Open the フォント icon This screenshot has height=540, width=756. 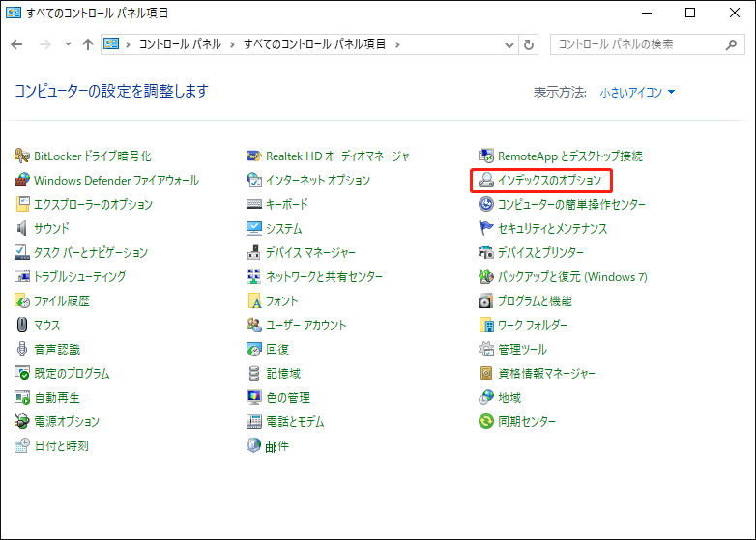pos(254,301)
